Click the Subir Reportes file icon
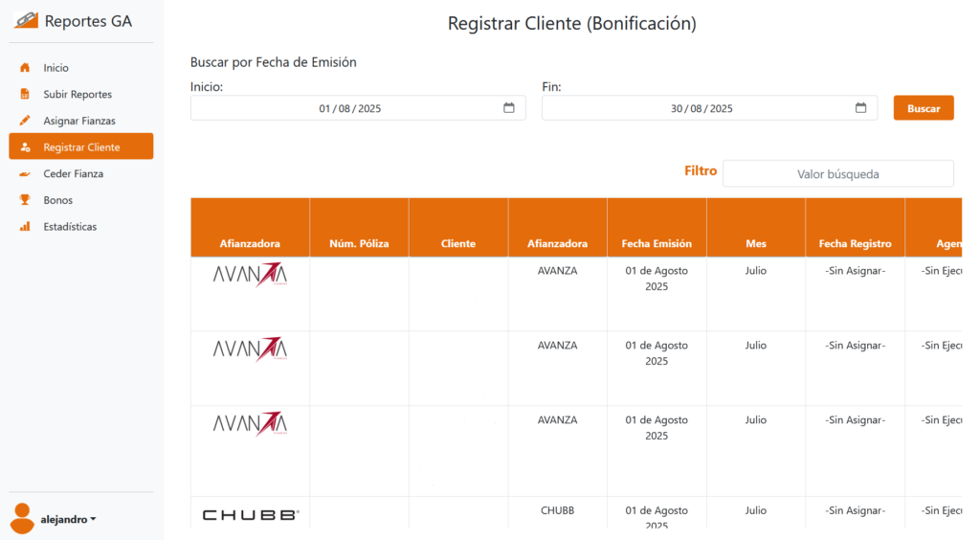The height and width of the screenshot is (540, 980). [x=25, y=95]
